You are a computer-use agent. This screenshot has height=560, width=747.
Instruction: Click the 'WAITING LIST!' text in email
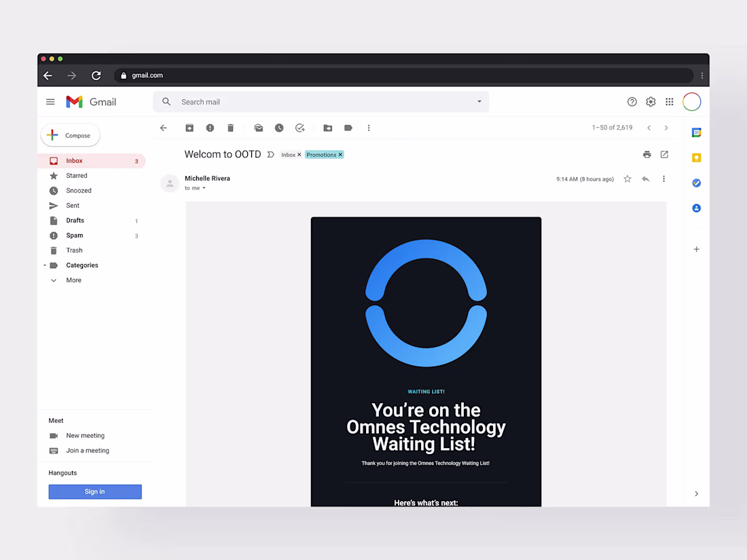[426, 392]
